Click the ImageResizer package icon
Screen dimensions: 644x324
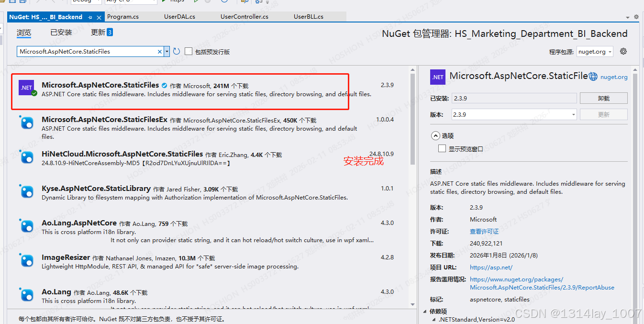point(27,260)
